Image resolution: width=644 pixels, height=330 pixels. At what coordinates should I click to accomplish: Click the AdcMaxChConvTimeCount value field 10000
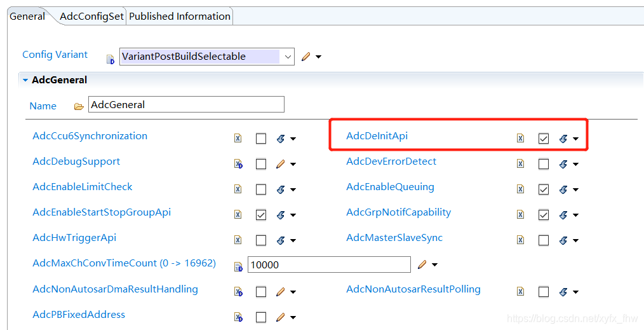tap(329, 265)
